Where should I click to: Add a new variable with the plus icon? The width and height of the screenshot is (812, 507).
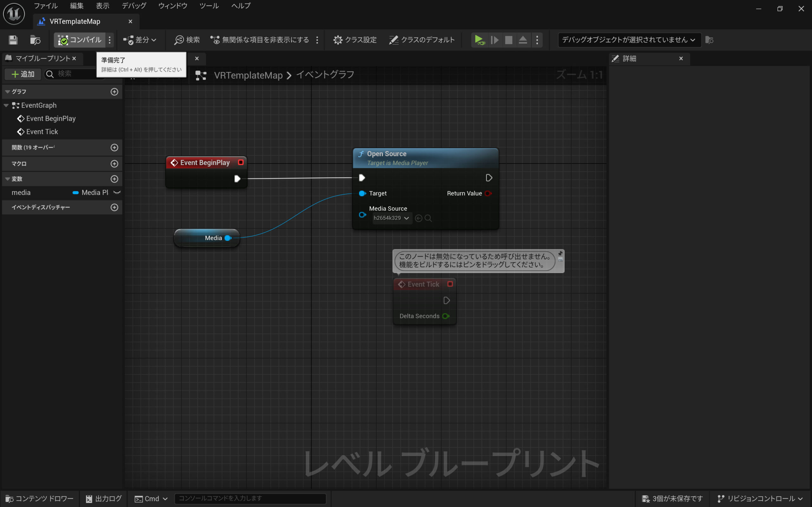click(x=115, y=179)
